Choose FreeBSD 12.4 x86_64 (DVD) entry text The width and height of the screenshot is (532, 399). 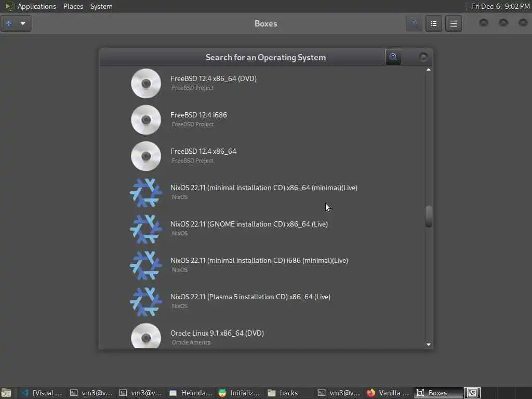coord(214,79)
